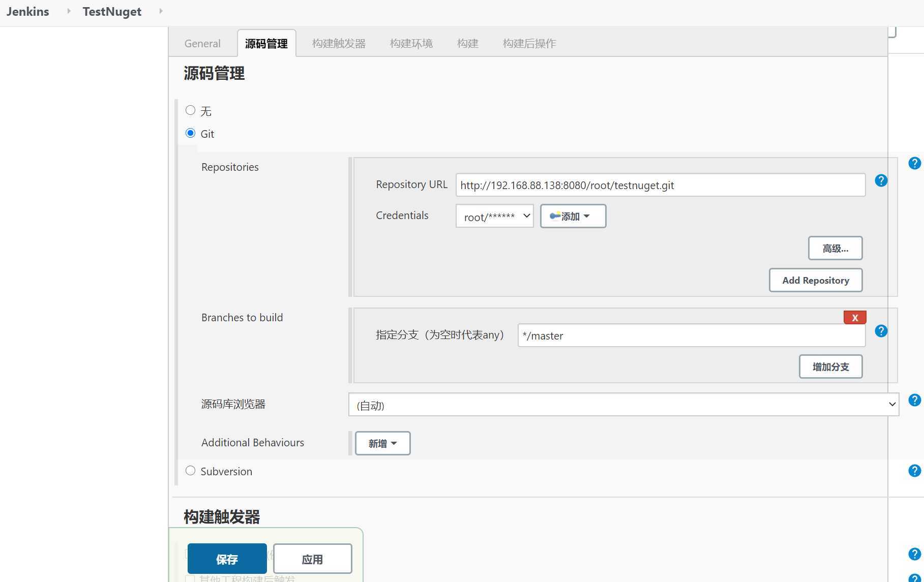Switch to the General tab
Screen dimensions: 924x582
[202, 44]
